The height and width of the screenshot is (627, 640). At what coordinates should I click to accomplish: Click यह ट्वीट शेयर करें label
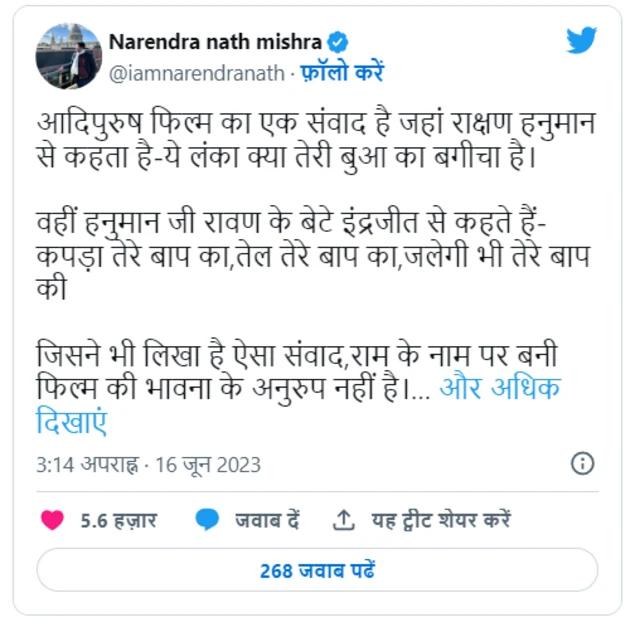441,520
